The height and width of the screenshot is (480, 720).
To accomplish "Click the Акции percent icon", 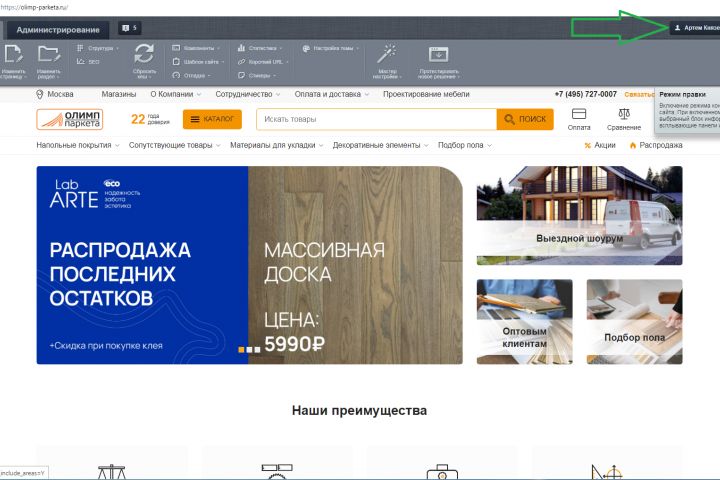I will pyautogui.click(x=587, y=146).
